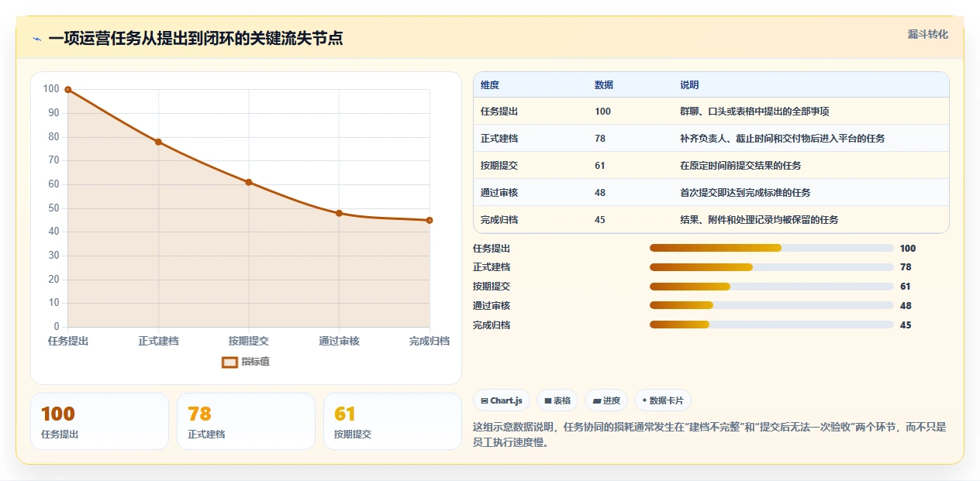Viewport: 980px width, 481px height.
Task: Click the chart data point at 任务提出
Action: pyautogui.click(x=68, y=90)
